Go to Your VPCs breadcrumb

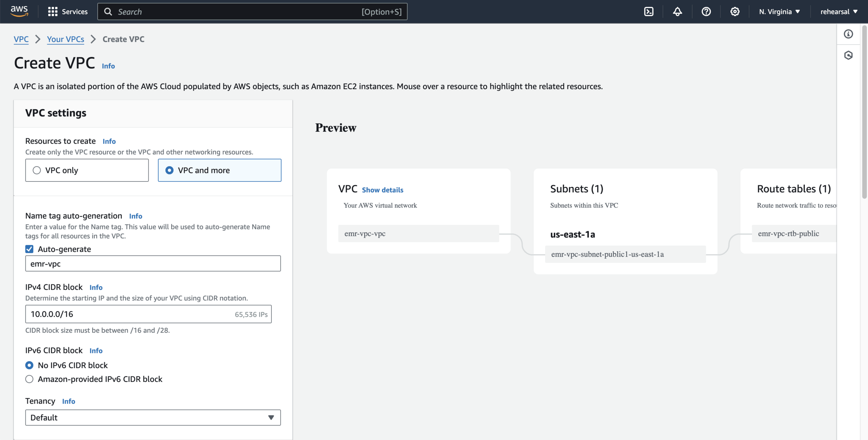66,39
